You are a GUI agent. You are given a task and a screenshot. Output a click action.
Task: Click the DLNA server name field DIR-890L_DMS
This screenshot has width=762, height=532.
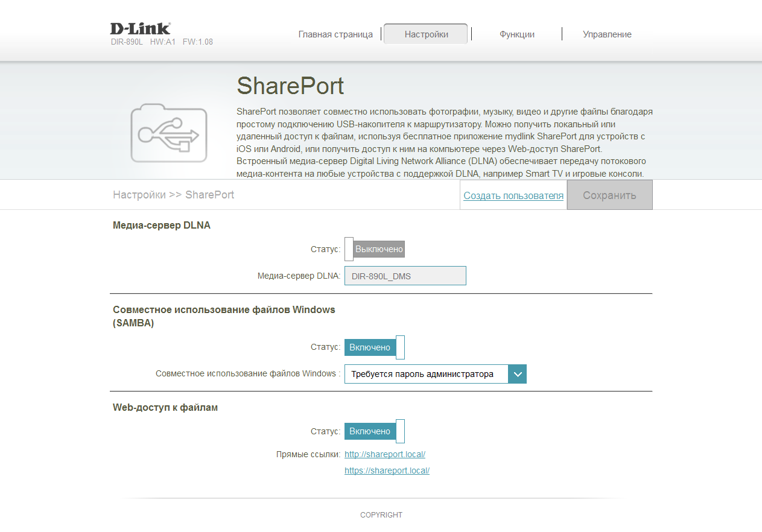point(405,276)
